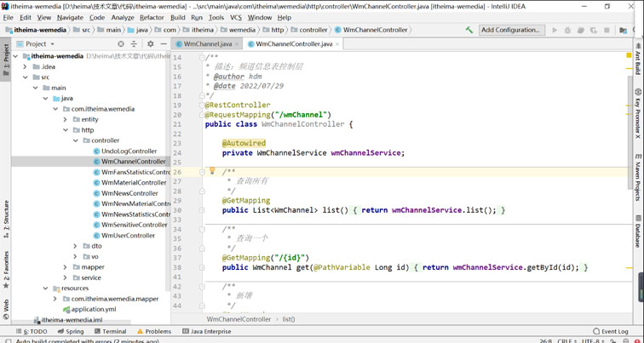Click the Stop square icon in toolbar
644x343 pixels.
[x=607, y=30]
